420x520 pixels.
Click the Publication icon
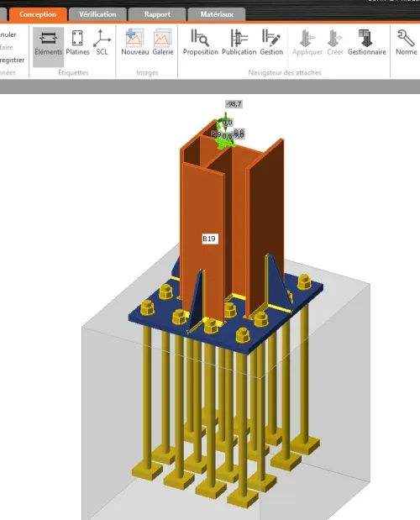[x=239, y=43]
